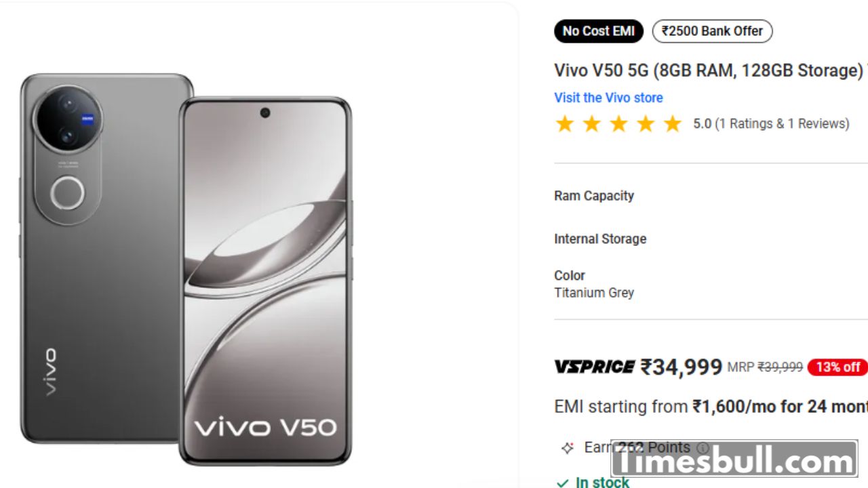Click the second rating star

[591, 124]
